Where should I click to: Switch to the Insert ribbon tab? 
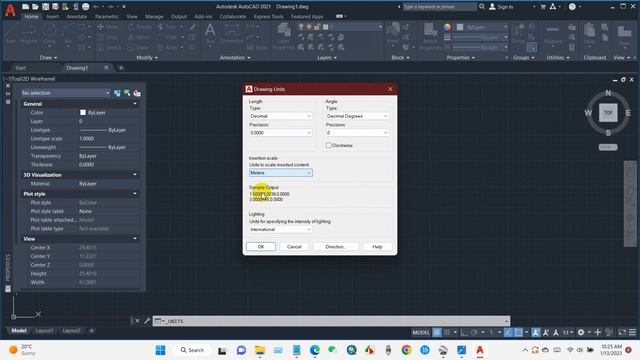point(53,17)
